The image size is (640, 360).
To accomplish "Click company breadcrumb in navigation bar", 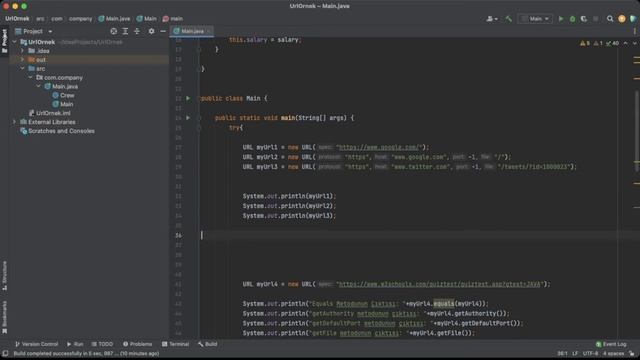I will click(80, 19).
